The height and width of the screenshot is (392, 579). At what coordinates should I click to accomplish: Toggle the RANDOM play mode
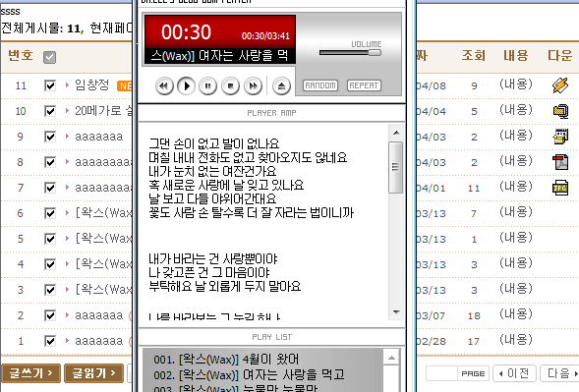(x=320, y=85)
